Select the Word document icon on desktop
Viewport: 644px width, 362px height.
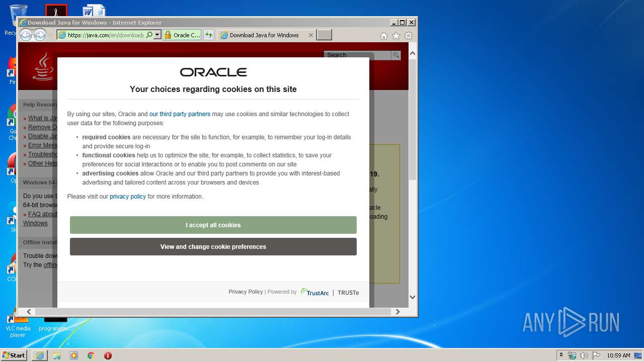pos(94,11)
